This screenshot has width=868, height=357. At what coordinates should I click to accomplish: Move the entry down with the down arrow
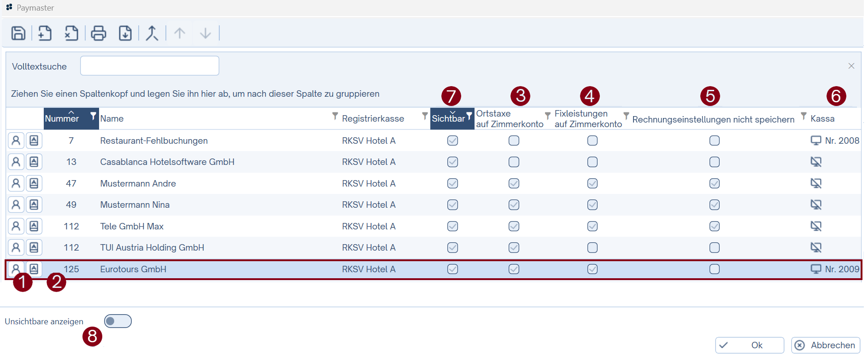tap(205, 33)
